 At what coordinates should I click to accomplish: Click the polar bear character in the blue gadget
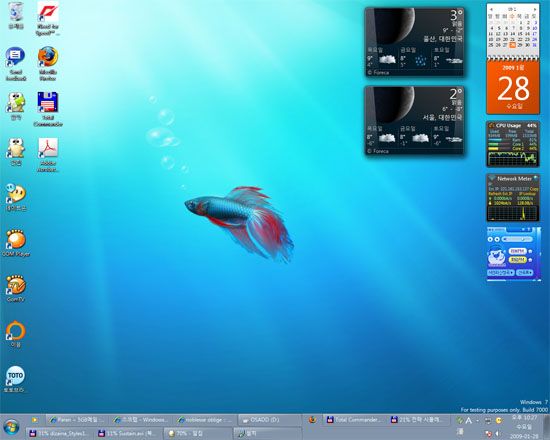tap(496, 256)
